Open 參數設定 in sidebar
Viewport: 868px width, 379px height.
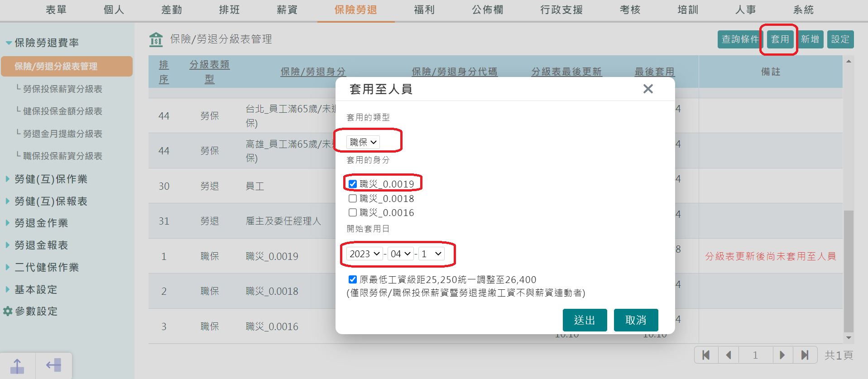[36, 311]
